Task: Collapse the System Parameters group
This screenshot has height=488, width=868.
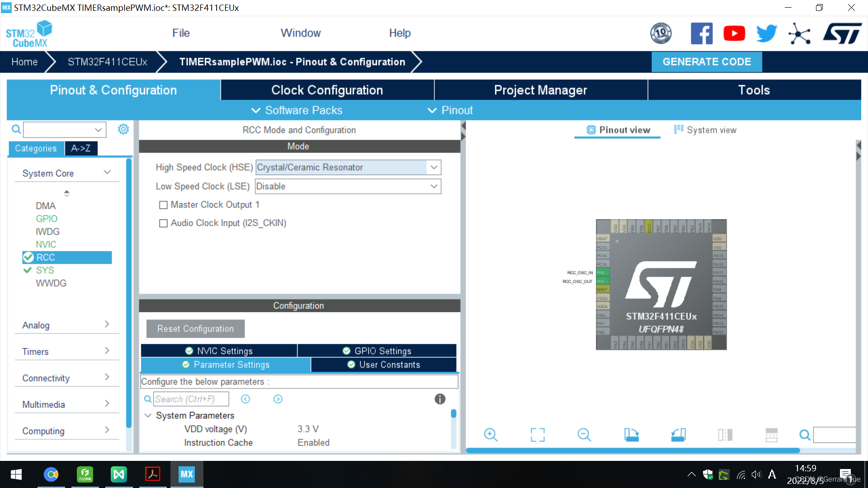Action: coord(148,415)
